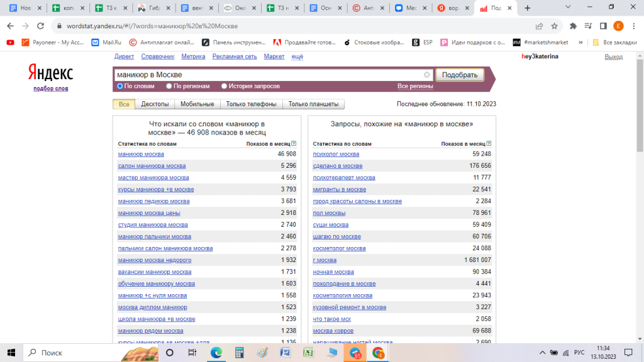Open the Chrome side panel icon

pyautogui.click(x=603, y=26)
